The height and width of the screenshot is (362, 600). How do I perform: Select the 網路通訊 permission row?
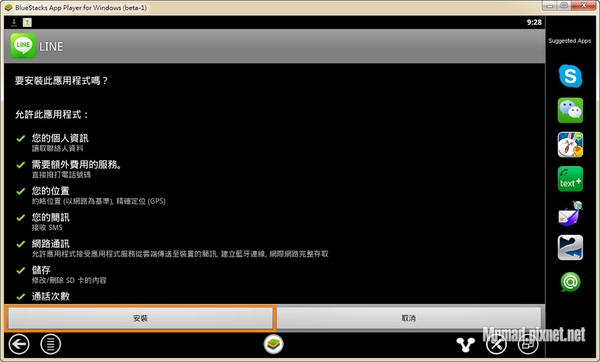171,248
